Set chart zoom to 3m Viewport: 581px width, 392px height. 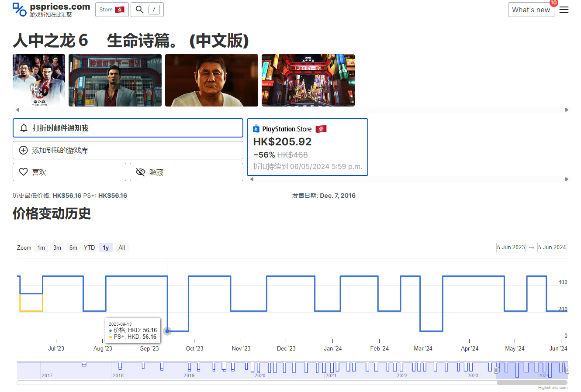pos(57,248)
